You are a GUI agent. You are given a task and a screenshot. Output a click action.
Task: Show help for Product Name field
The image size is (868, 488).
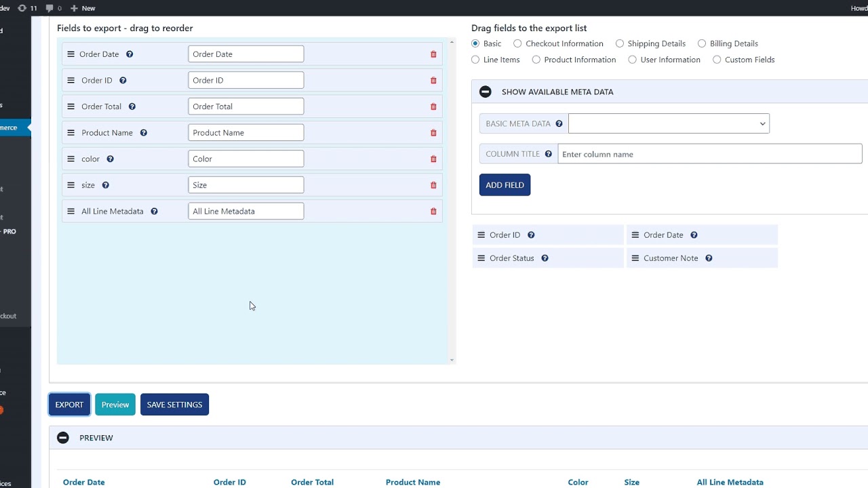pyautogui.click(x=144, y=133)
